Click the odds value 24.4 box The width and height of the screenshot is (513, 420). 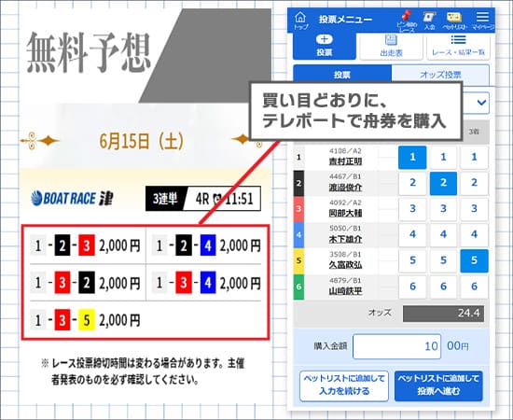(443, 314)
